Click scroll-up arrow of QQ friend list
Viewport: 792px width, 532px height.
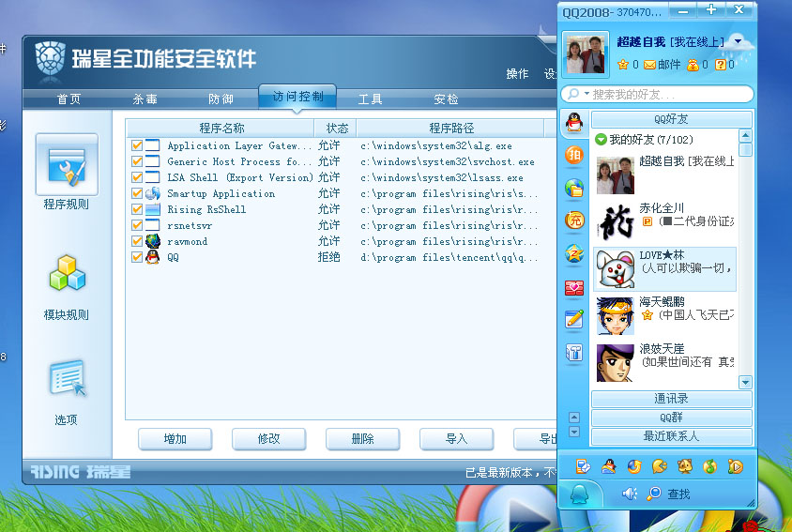[745, 136]
